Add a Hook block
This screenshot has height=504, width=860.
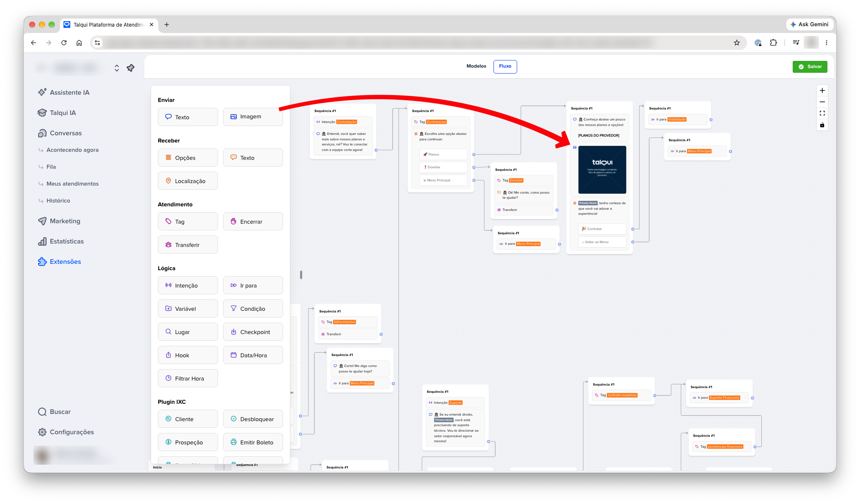pos(188,355)
